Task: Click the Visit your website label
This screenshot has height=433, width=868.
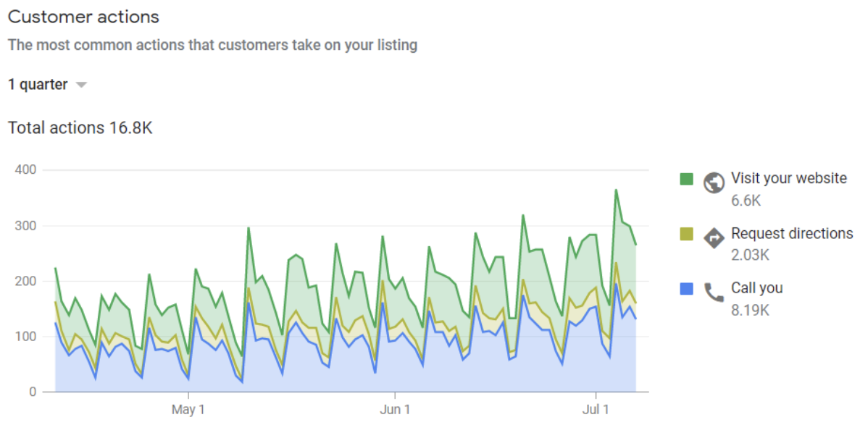Action: coord(788,178)
